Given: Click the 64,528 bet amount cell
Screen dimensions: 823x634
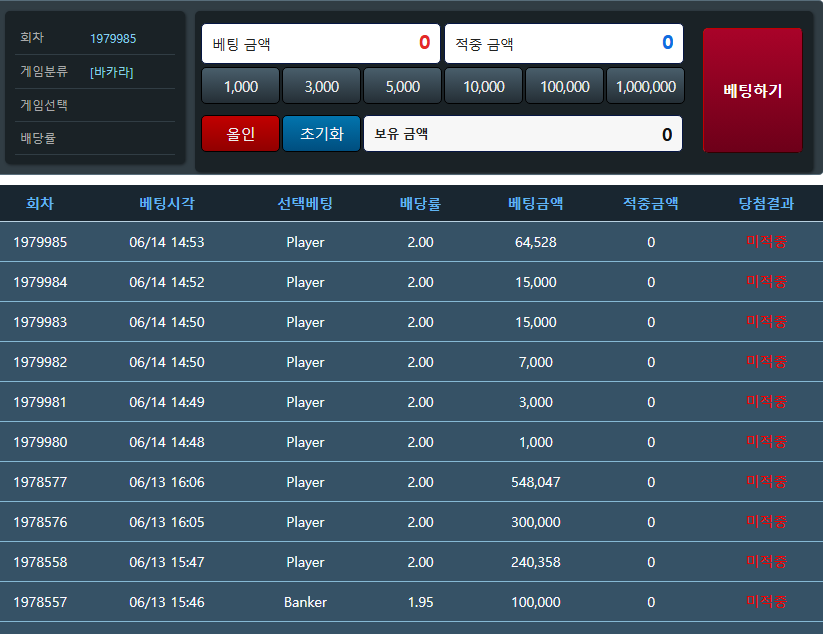Looking at the screenshot, I should tap(535, 242).
